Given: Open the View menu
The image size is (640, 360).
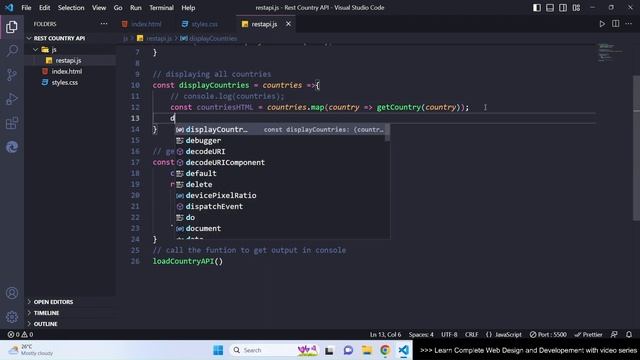Looking at the screenshot, I should [x=99, y=8].
